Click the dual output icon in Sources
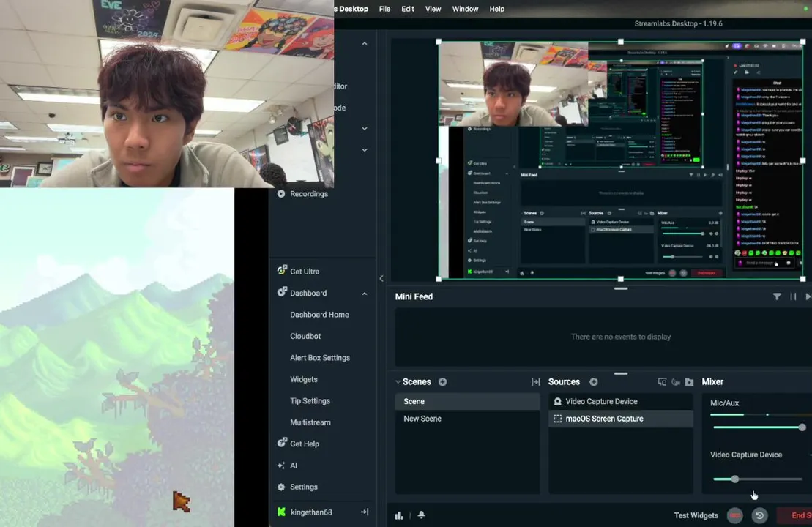 click(662, 382)
